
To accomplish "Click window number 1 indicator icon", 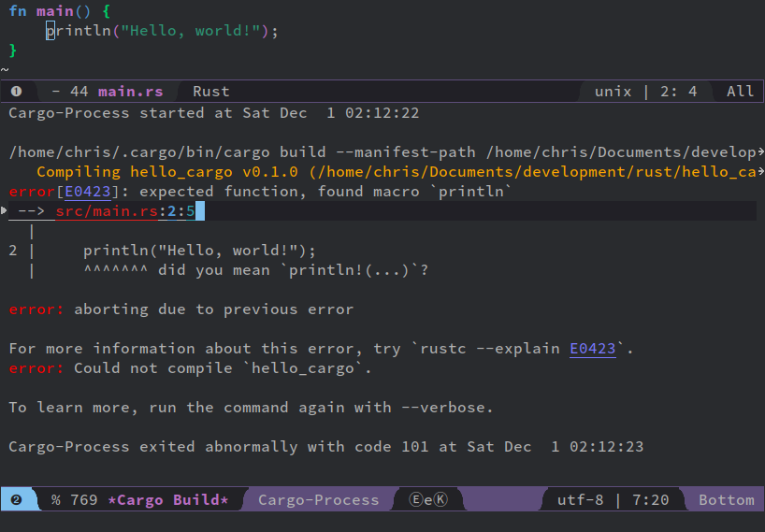I will point(16,92).
